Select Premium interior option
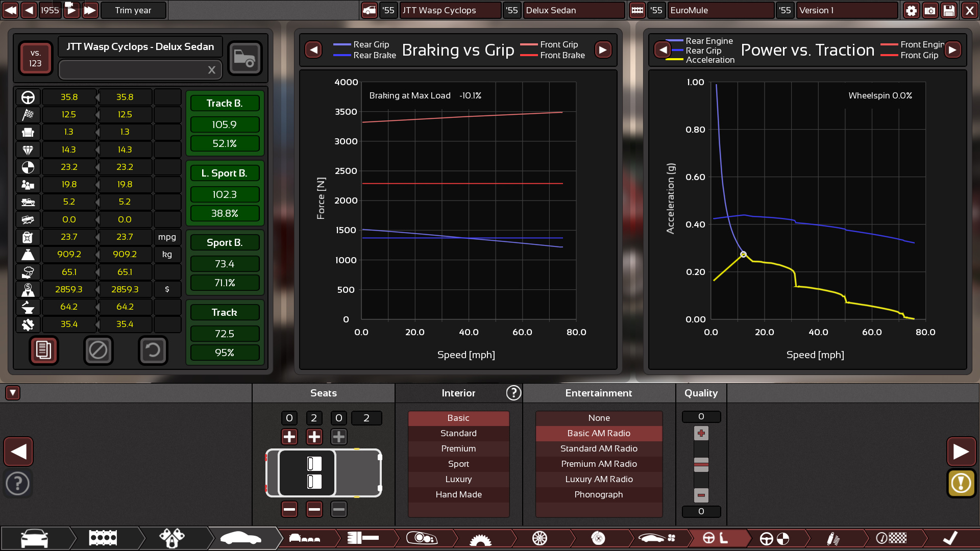Screen dimensions: 980x551 pos(458,448)
